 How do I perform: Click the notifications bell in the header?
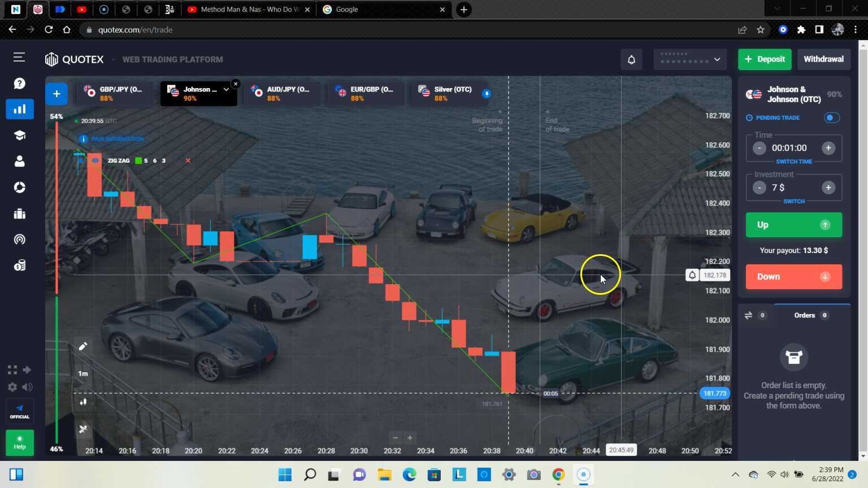[x=631, y=59]
